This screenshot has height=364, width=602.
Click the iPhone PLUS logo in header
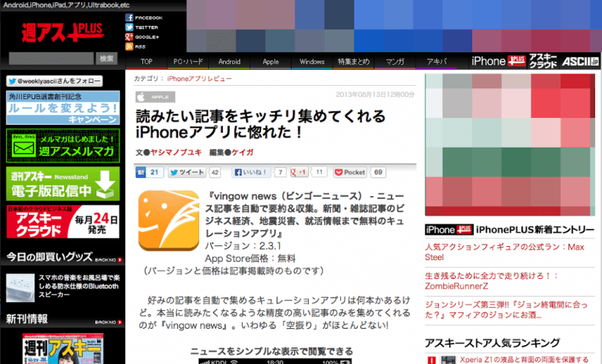(498, 61)
